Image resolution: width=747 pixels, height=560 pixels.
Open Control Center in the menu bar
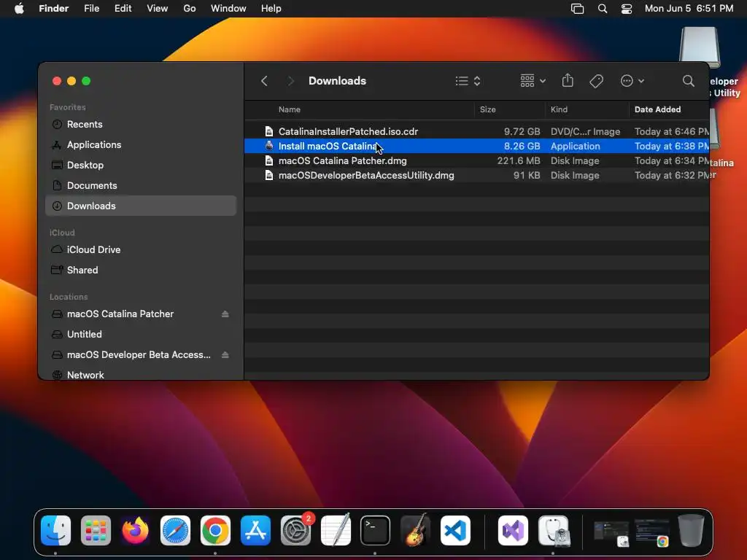pos(627,9)
